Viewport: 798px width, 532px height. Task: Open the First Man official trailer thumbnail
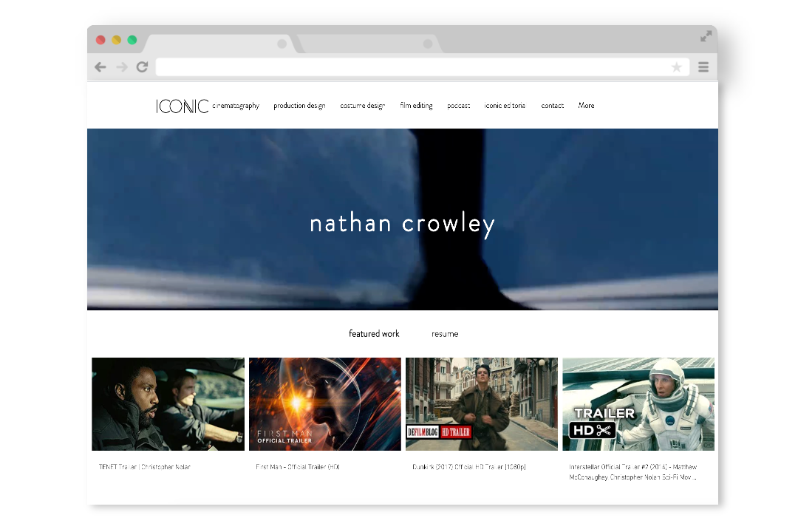(325, 404)
